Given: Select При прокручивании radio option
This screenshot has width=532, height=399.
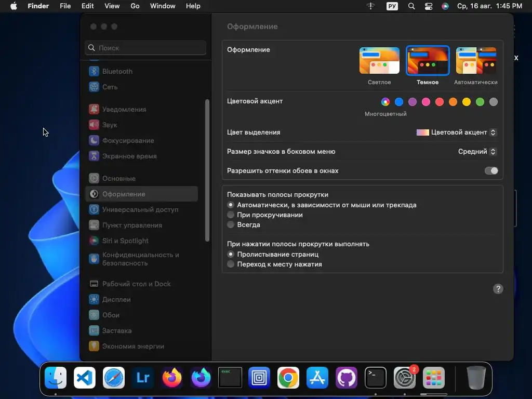Looking at the screenshot, I should 231,215.
